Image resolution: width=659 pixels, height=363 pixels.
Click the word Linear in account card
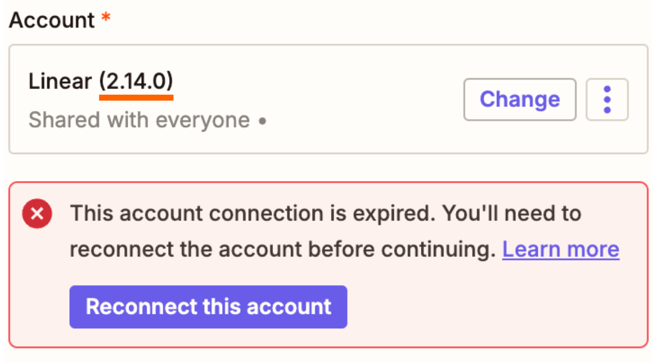(x=60, y=81)
